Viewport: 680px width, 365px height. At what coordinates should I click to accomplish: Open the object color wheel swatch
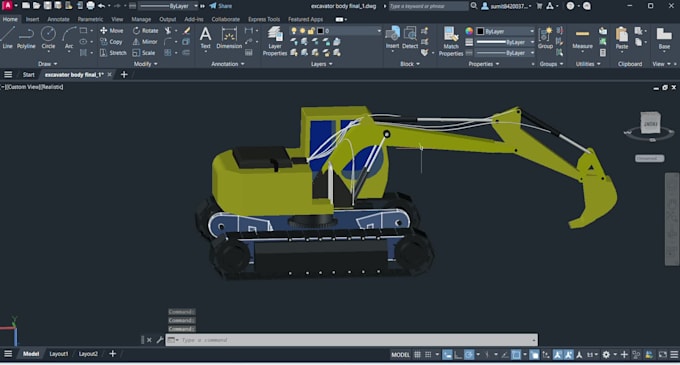tap(469, 31)
